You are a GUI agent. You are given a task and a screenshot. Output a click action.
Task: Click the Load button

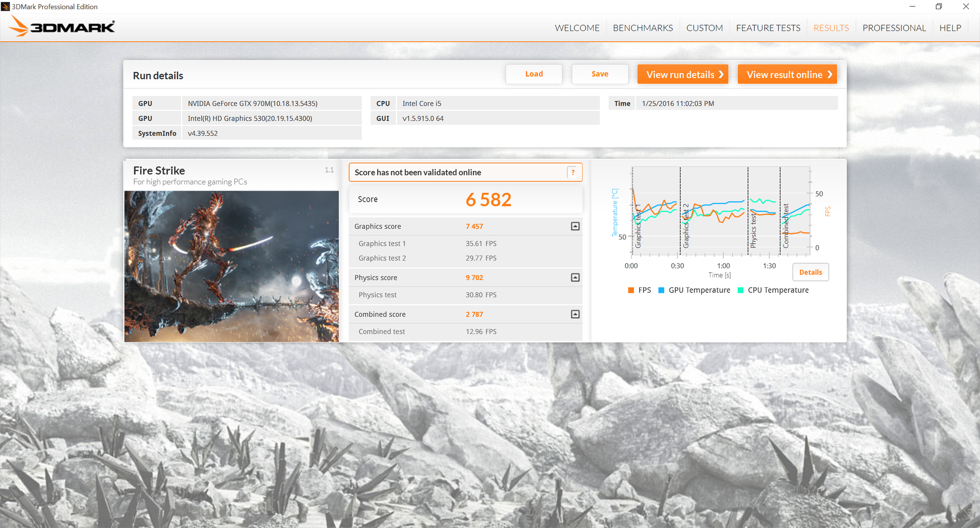coord(534,74)
